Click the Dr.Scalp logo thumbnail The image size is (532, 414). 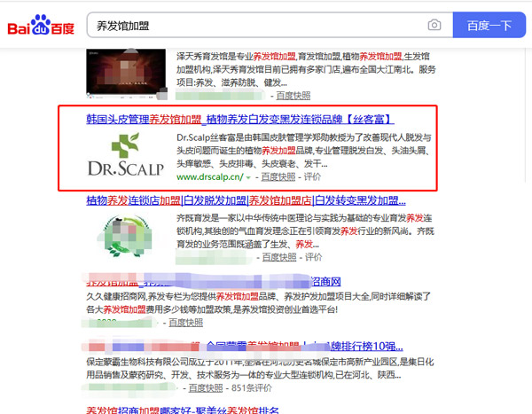tap(126, 154)
